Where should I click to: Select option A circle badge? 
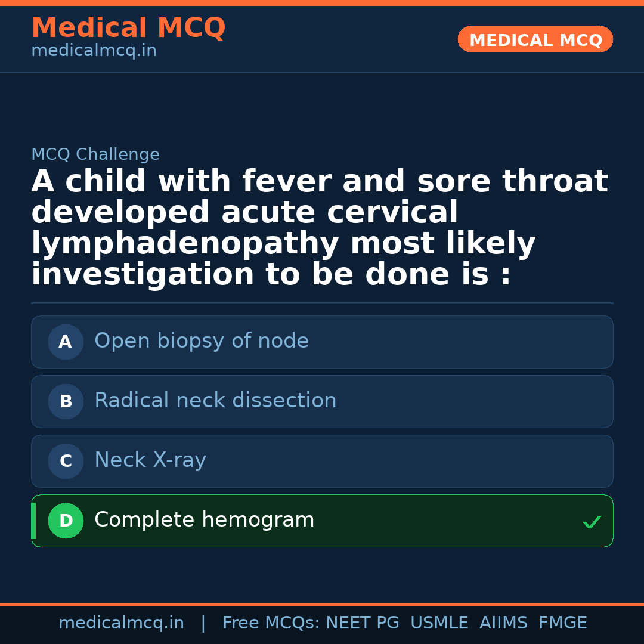click(66, 342)
